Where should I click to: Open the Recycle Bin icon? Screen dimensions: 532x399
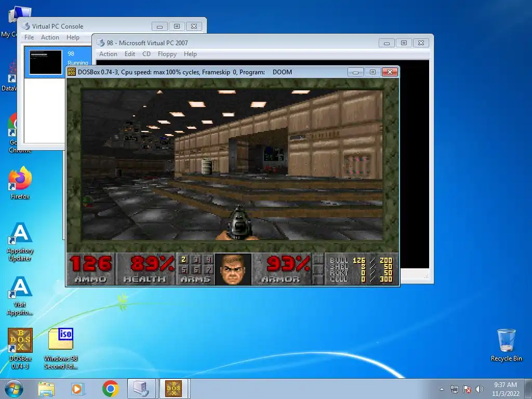pyautogui.click(x=506, y=345)
